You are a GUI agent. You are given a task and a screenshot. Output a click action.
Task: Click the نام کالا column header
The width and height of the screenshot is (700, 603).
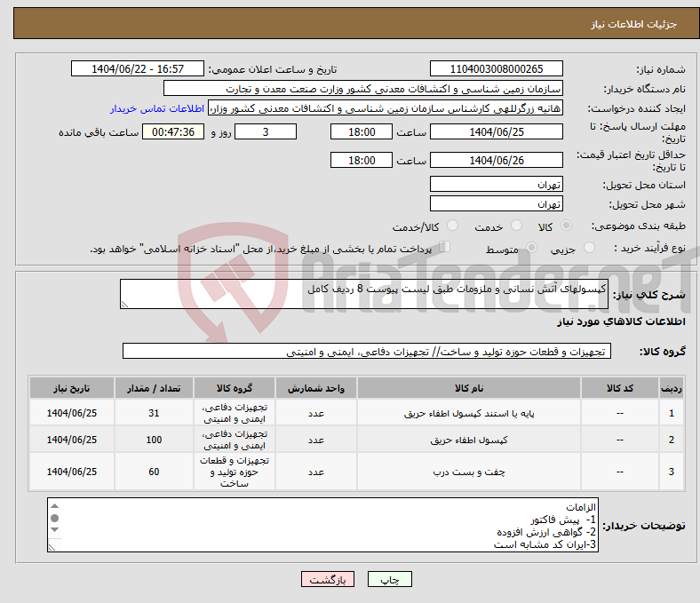[469, 388]
